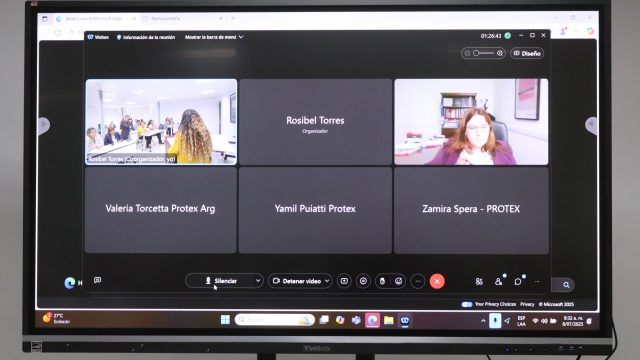Click the share content icon
This screenshot has width=640, height=360.
344,281
